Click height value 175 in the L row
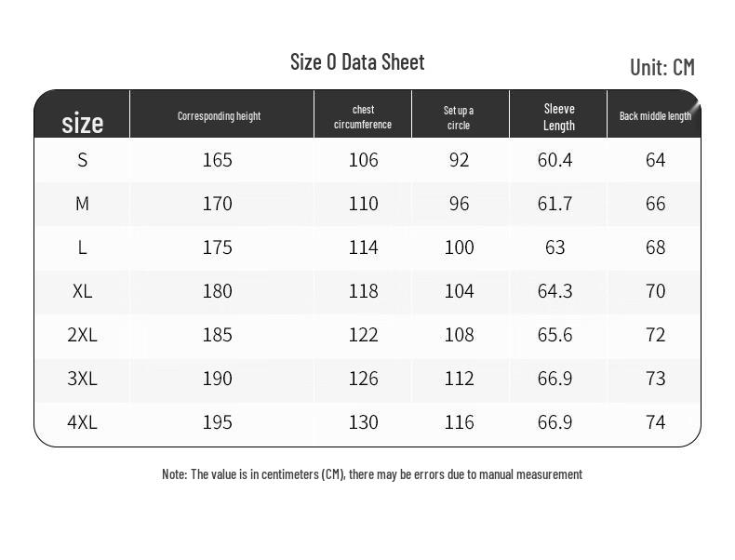This screenshot has width=735, height=560. [x=217, y=247]
